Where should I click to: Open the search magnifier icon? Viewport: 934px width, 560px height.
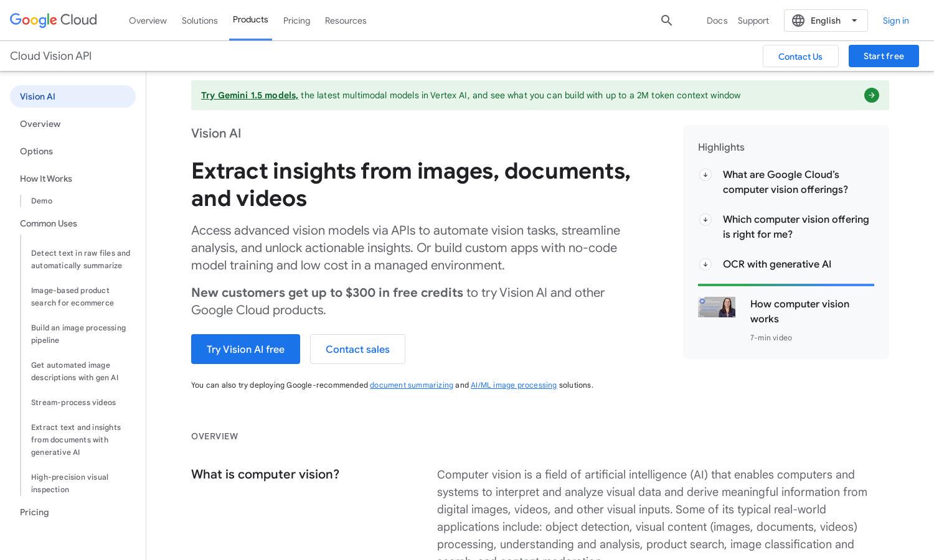(x=666, y=21)
